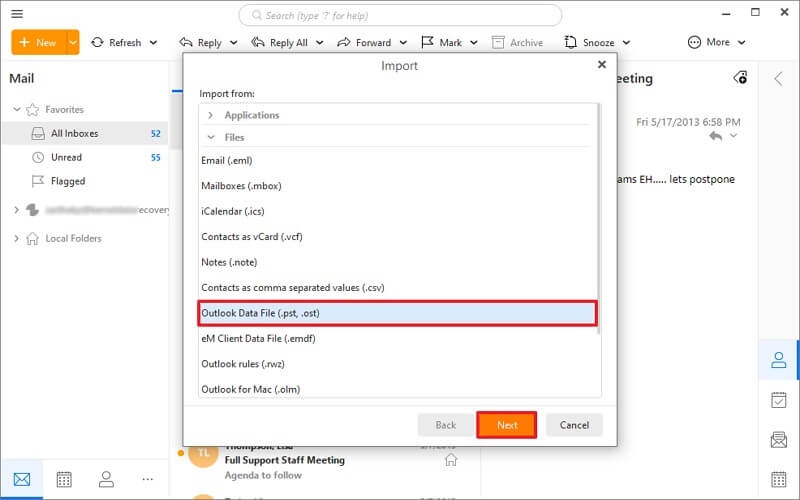Switch to the Contacts view icon
The height and width of the screenshot is (500, 800).
coord(106,480)
